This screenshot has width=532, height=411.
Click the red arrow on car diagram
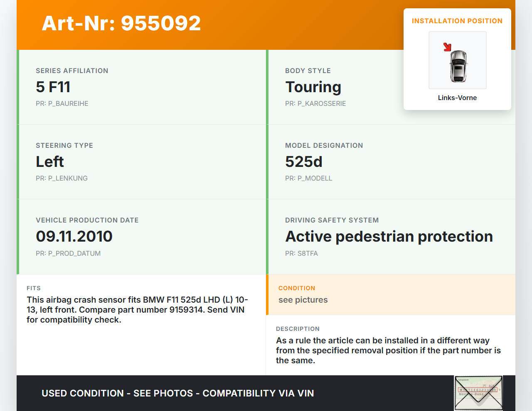click(x=447, y=47)
